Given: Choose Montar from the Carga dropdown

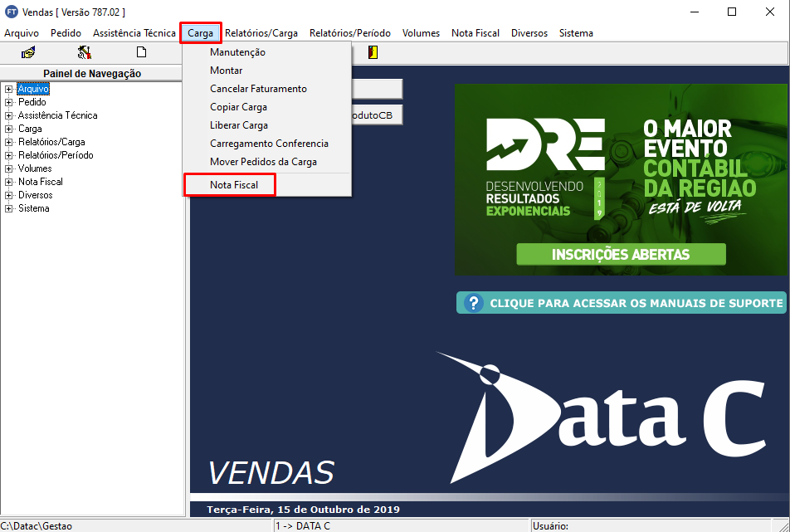Looking at the screenshot, I should click(267, 71).
